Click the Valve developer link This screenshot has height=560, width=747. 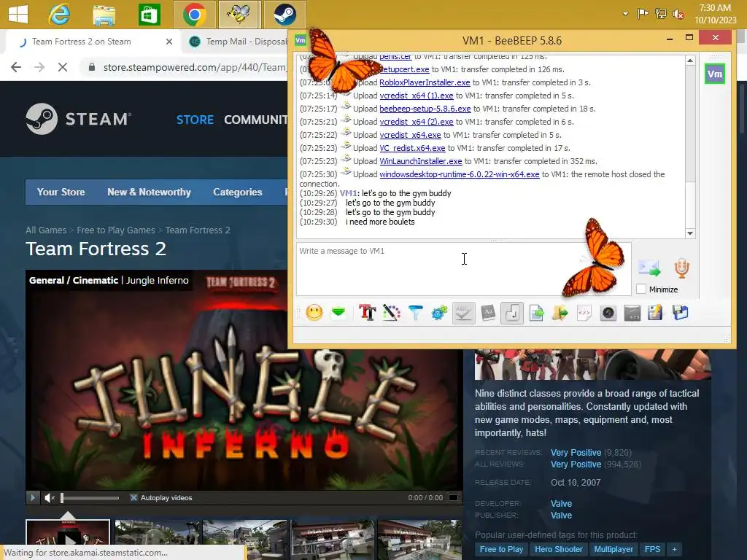click(x=561, y=503)
